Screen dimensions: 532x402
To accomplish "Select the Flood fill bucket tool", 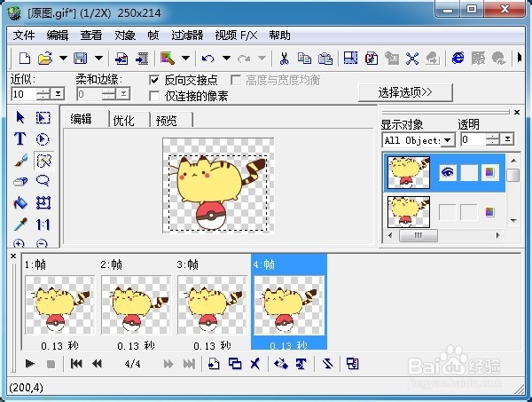I will pyautogui.click(x=20, y=203).
